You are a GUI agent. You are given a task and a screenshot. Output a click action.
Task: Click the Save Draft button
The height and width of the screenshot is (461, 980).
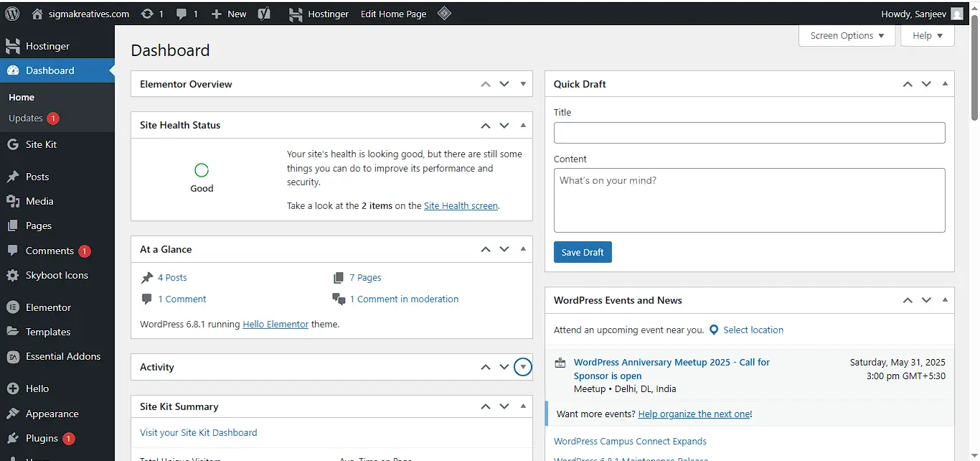click(583, 252)
